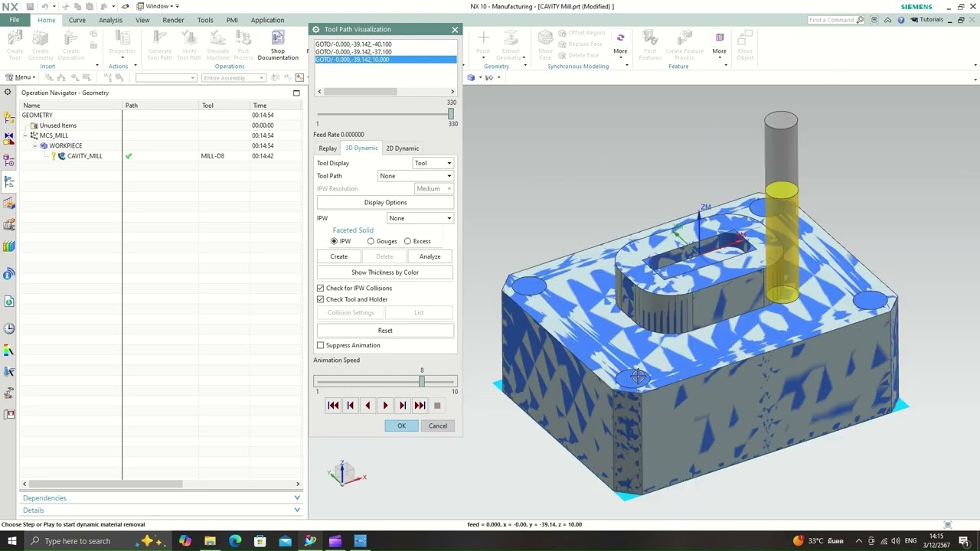Viewport: 980px width, 551px height.
Task: Click the Move Face icon
Action: click(x=545, y=37)
